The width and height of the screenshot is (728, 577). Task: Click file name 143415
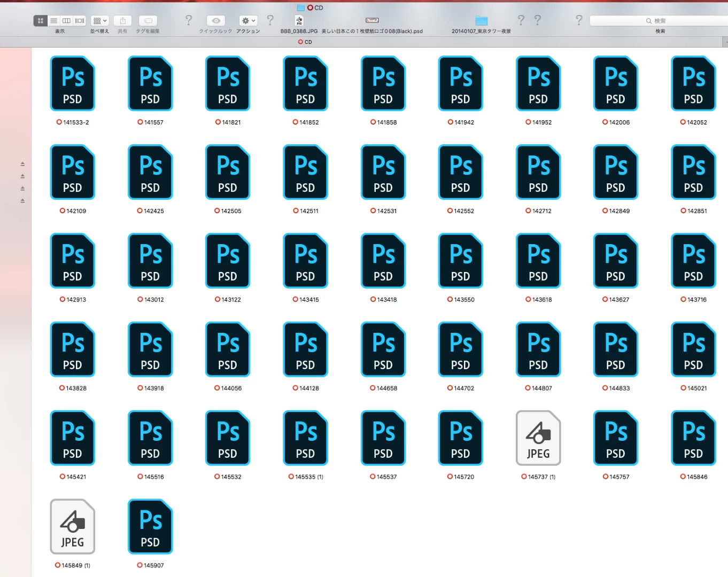pos(309,300)
